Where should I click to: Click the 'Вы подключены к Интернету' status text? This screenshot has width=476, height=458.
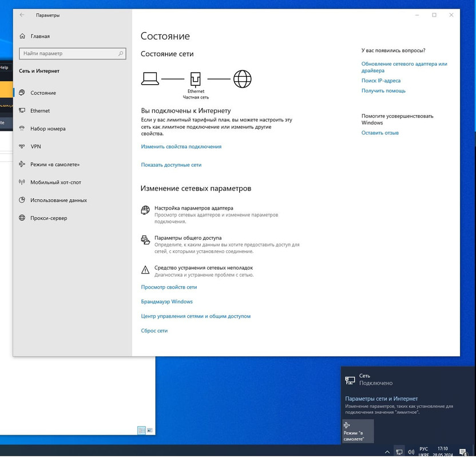click(x=186, y=111)
